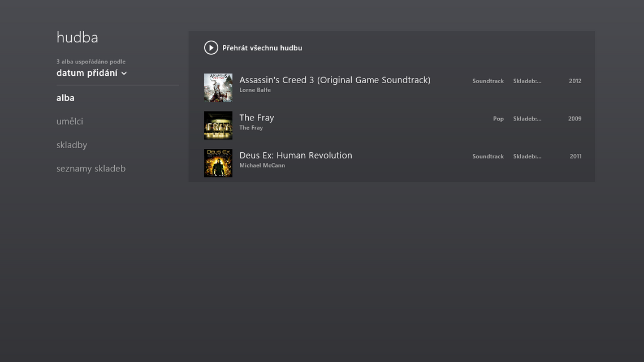This screenshot has width=644, height=362.
Task: Select the Deus Ex album cover thumbnail
Action: pos(218,163)
